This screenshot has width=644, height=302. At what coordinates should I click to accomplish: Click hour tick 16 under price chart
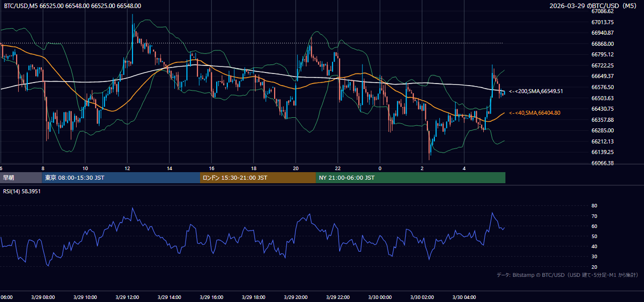(212, 168)
